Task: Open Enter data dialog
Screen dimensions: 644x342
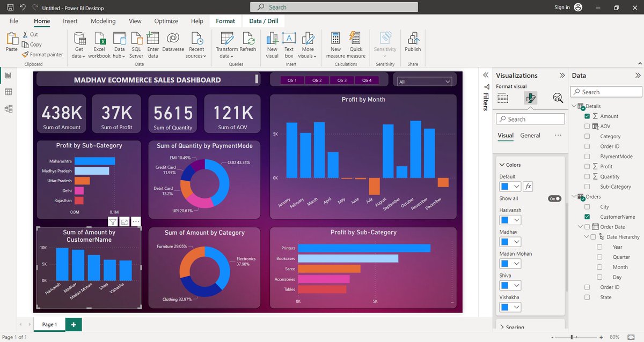Action: click(153, 45)
